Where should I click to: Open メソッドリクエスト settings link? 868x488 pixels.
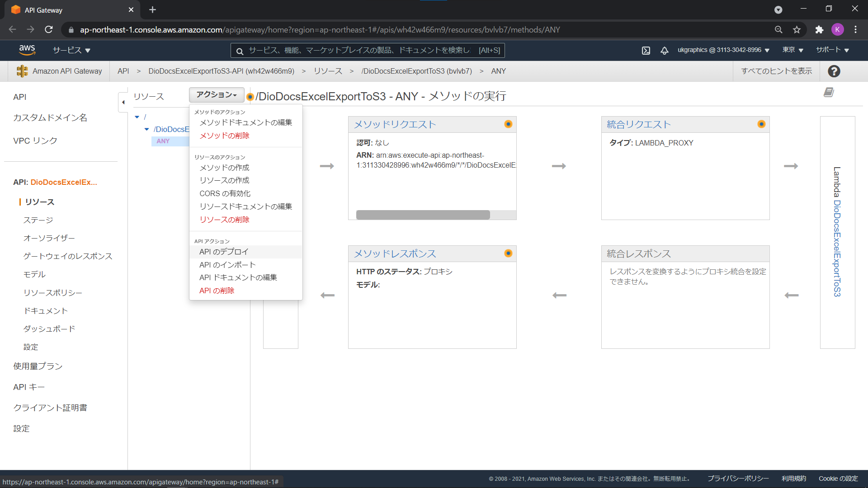[395, 125]
